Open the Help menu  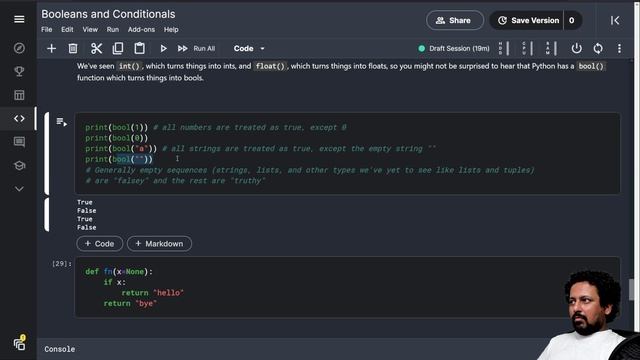coord(171,29)
